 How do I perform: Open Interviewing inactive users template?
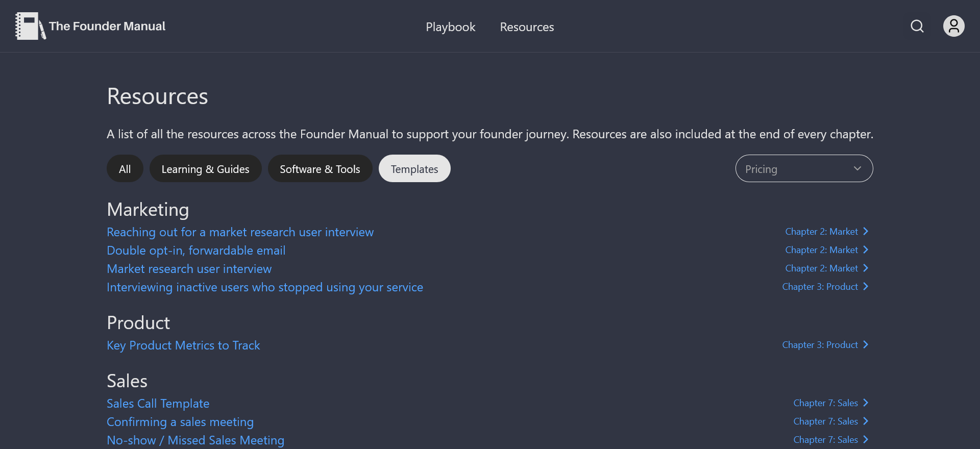pyautogui.click(x=264, y=287)
